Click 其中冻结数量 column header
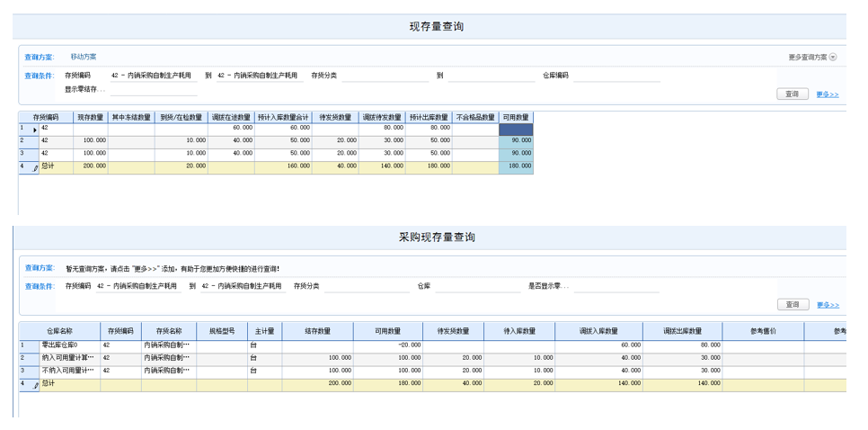This screenshot has width=868, height=430. [131, 118]
